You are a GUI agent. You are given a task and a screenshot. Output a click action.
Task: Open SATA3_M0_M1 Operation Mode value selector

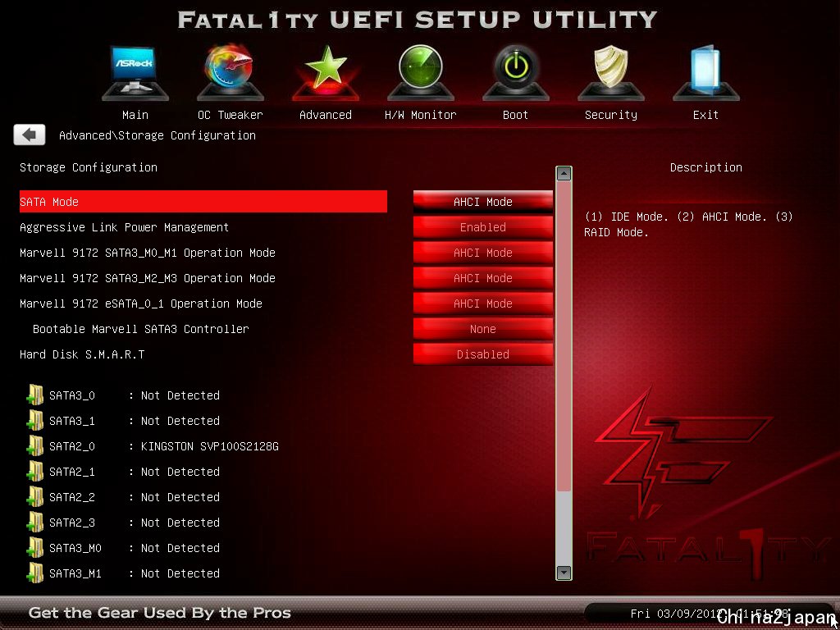click(x=482, y=253)
